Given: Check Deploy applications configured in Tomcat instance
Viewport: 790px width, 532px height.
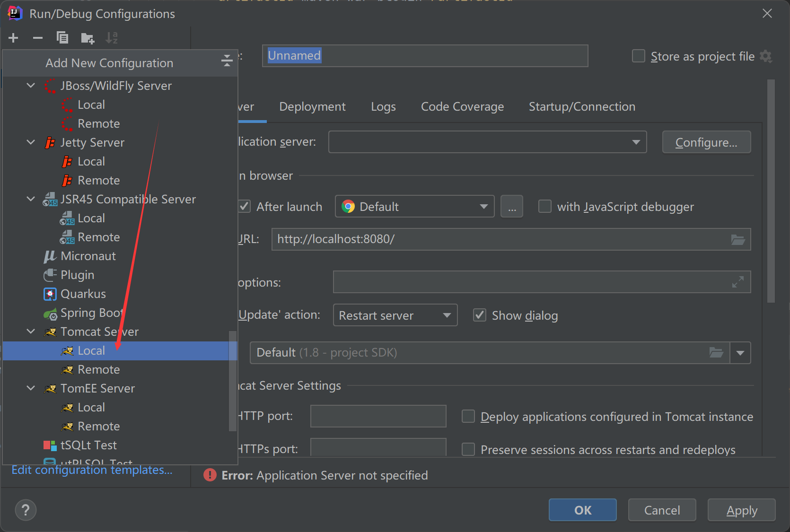Looking at the screenshot, I should pos(468,416).
